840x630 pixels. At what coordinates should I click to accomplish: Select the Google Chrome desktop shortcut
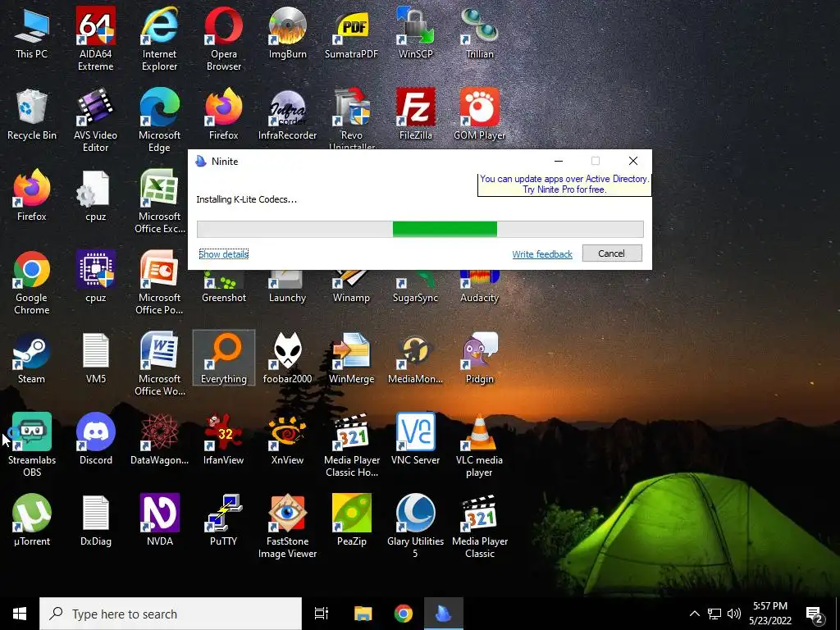[32, 283]
